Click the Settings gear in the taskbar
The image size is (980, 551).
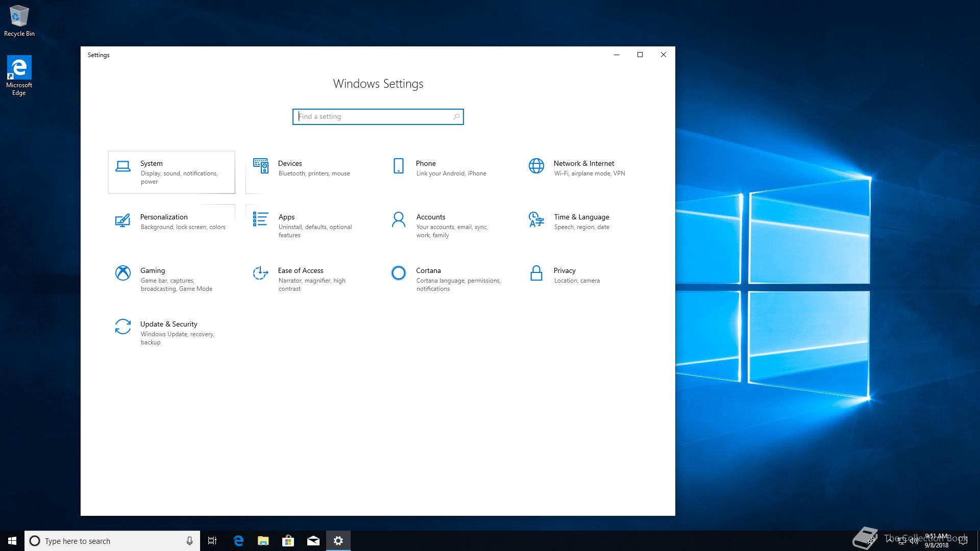click(x=338, y=541)
